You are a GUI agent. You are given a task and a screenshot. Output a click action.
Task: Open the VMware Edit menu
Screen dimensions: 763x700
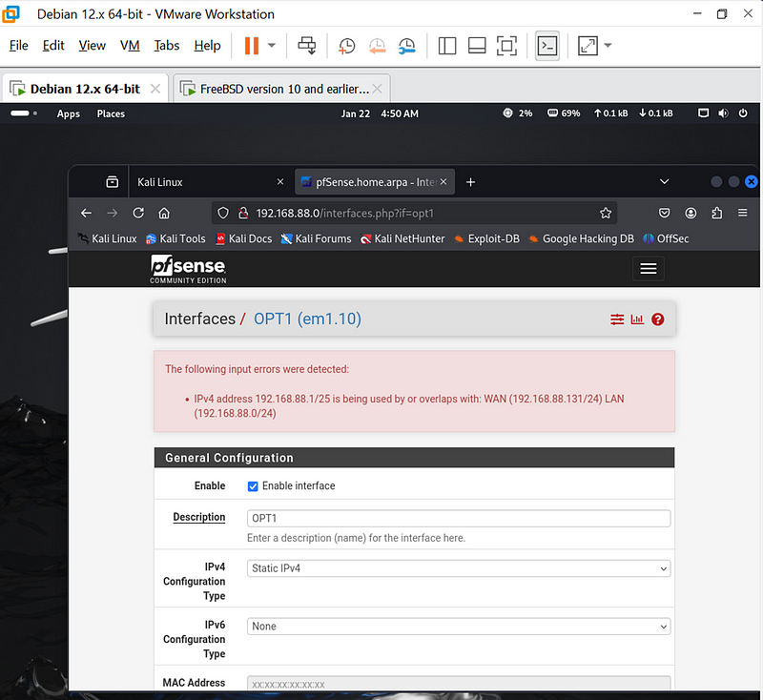[53, 45]
